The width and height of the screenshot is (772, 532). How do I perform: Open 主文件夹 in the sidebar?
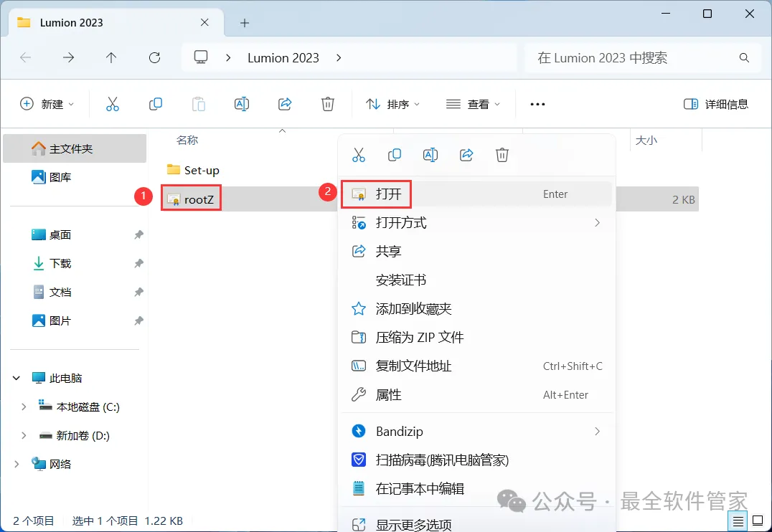click(x=75, y=148)
